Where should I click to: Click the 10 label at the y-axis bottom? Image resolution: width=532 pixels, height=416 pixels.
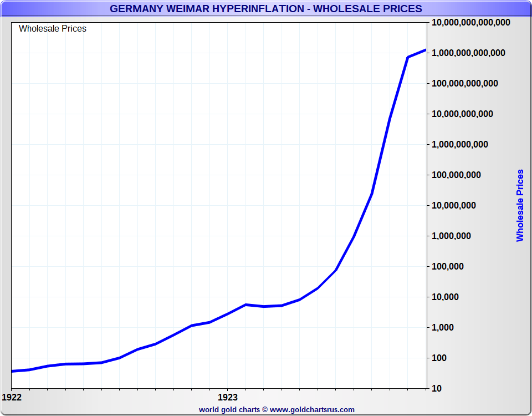pos(437,389)
